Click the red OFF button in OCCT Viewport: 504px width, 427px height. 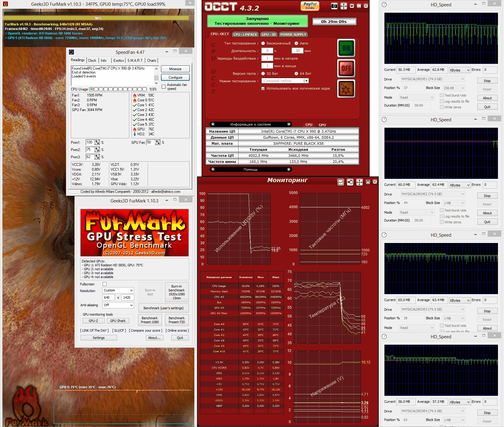[346, 68]
